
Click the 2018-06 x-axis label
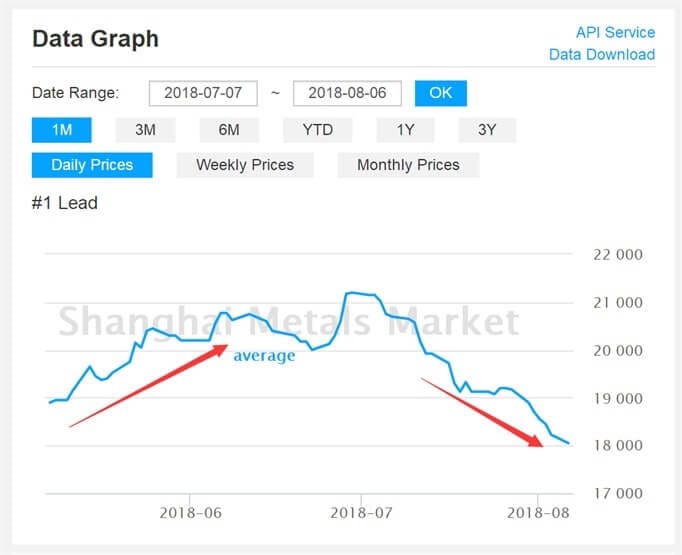point(190,513)
